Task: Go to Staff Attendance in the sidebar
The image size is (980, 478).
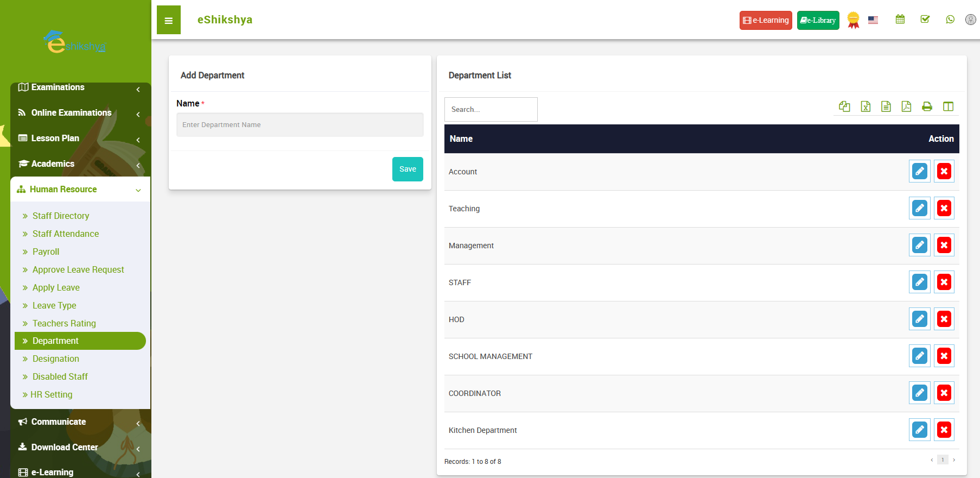Action: click(66, 234)
